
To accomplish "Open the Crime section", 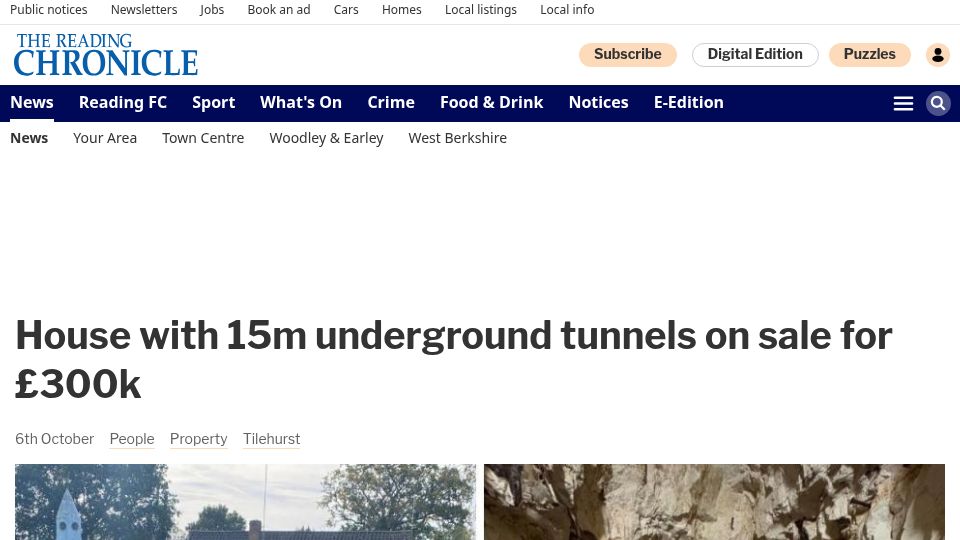I will [x=391, y=102].
